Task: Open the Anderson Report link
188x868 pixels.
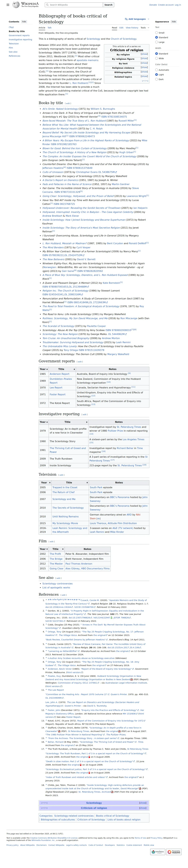Action: click(x=59, y=374)
